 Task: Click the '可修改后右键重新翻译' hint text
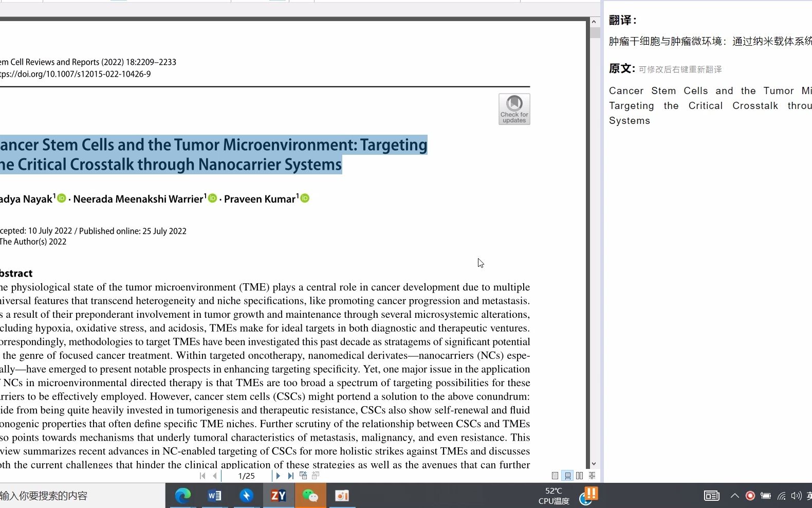680,69
